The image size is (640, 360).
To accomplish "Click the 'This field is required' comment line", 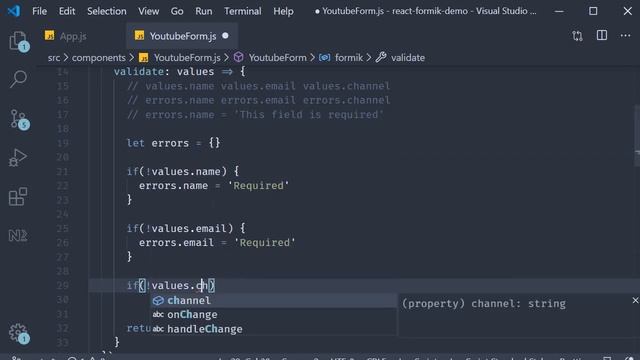I will [255, 115].
